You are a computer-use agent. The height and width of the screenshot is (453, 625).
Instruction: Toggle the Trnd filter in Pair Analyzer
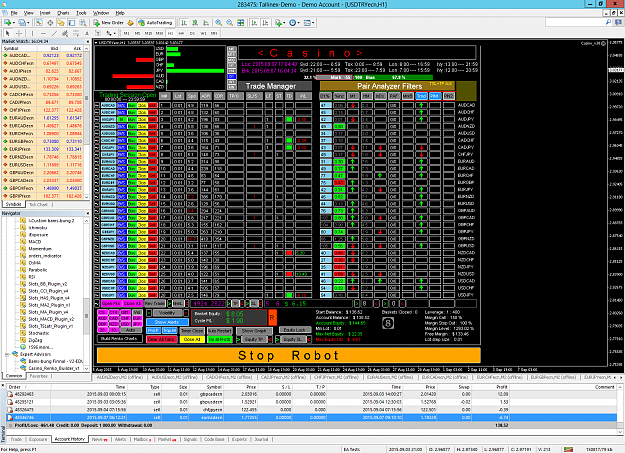(x=421, y=96)
